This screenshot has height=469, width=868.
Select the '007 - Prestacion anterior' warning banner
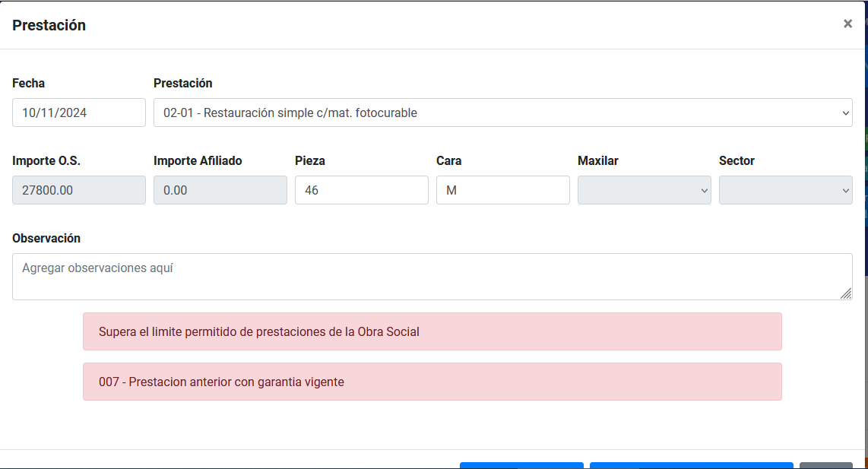[x=432, y=382]
